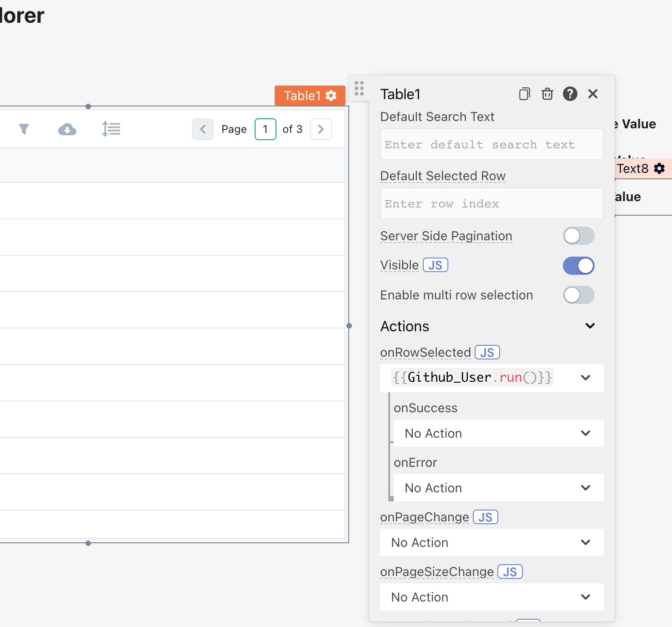Click the row height icon
Image resolution: width=672 pixels, height=627 pixels.
pos(111,129)
